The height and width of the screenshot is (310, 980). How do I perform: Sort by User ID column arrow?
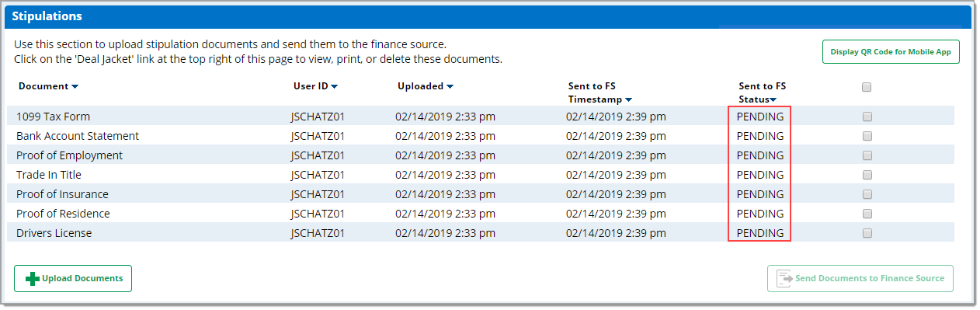[x=334, y=86]
